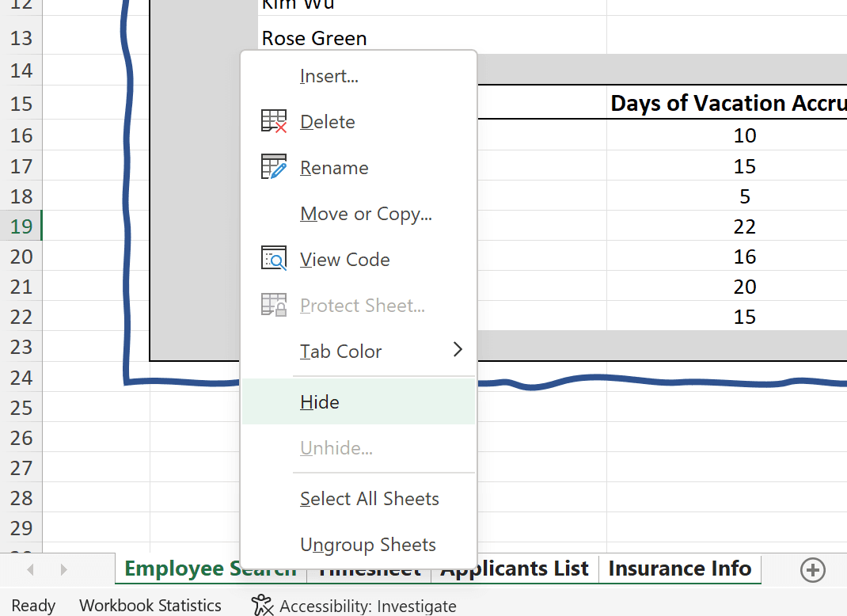The width and height of the screenshot is (847, 616).
Task: Click Ungroup Sheets in context menu
Action: coord(368,545)
